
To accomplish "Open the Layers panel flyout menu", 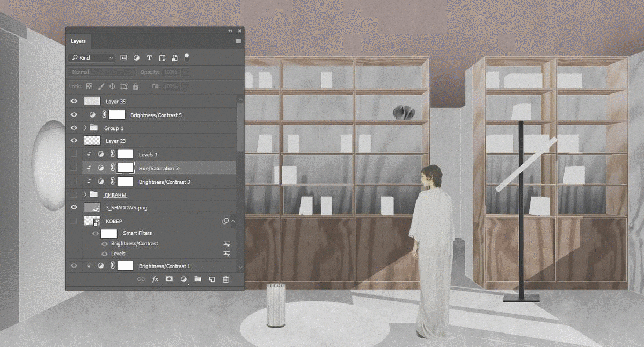I will (x=238, y=41).
